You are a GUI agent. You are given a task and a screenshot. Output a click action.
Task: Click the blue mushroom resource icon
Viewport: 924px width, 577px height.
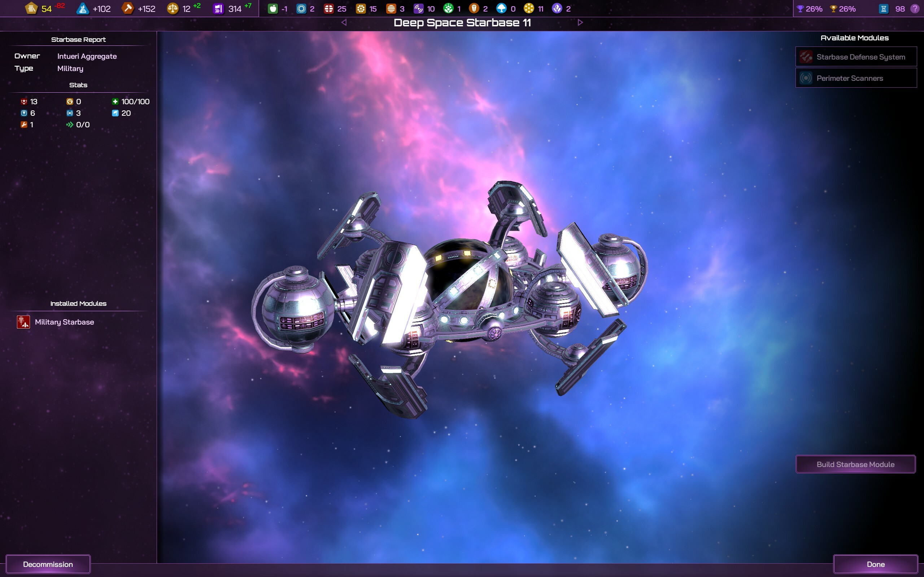tap(501, 8)
